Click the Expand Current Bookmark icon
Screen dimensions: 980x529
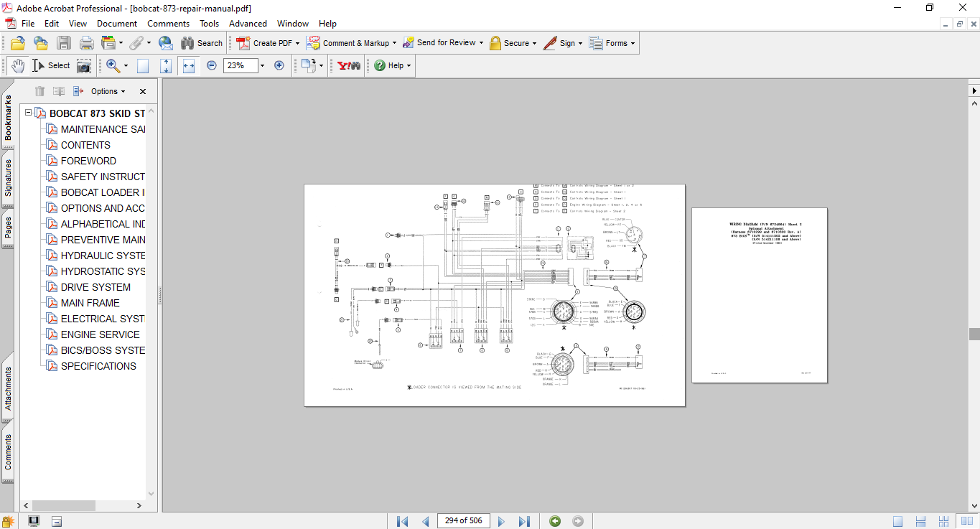coord(78,91)
